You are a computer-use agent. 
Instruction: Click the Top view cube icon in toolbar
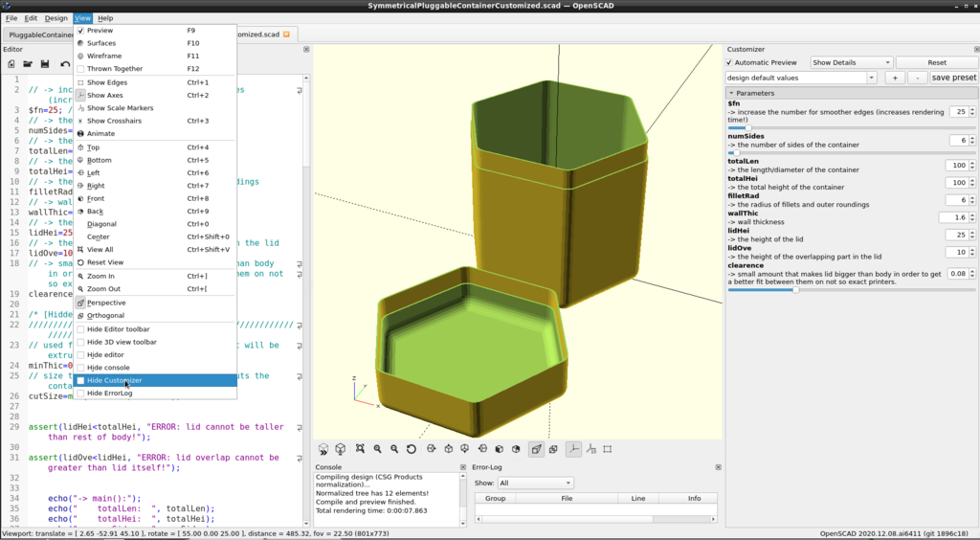click(x=449, y=449)
